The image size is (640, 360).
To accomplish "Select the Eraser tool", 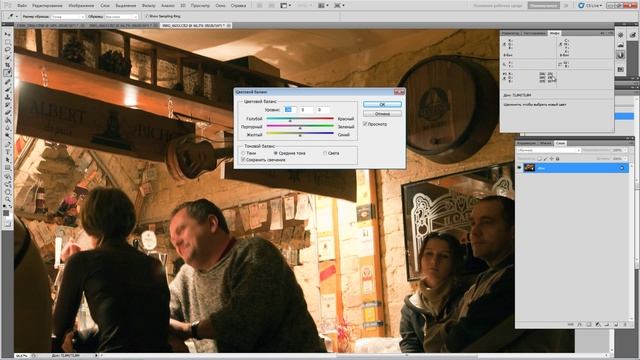I will (7, 112).
